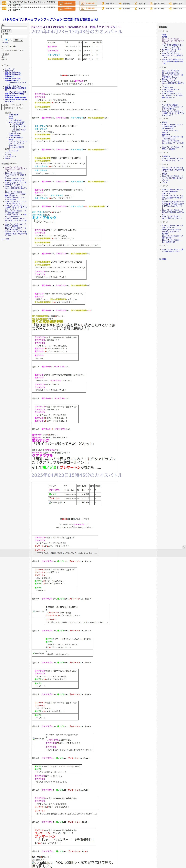Open 旧wiki link
Viewport: 186px width, 868px height.
7,158
